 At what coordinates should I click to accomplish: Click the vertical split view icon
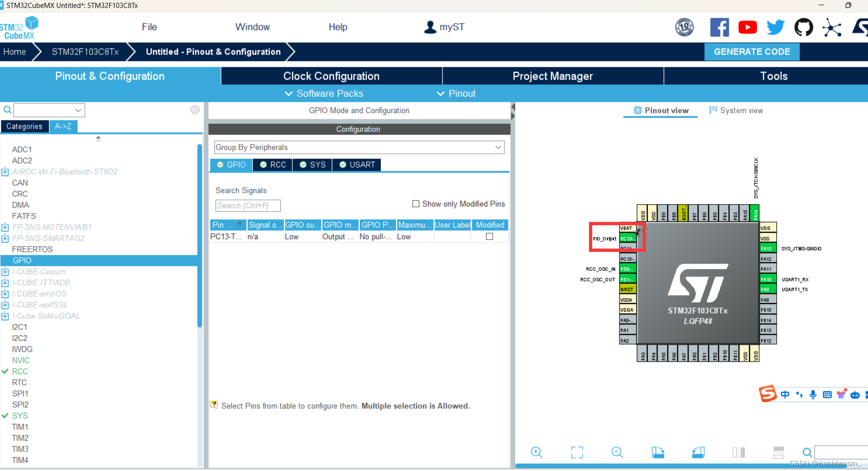tap(739, 452)
